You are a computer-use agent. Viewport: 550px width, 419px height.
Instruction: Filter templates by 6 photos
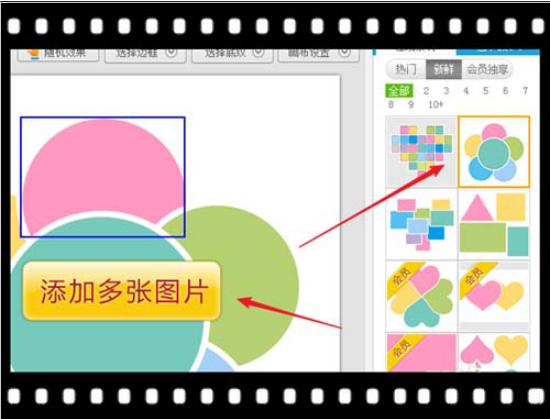point(505,91)
